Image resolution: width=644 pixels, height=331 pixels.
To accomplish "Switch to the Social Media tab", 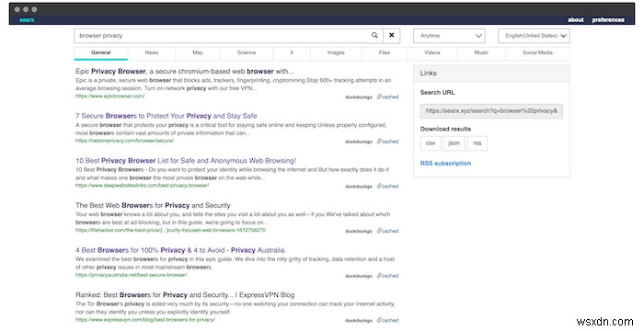I will click(x=537, y=53).
